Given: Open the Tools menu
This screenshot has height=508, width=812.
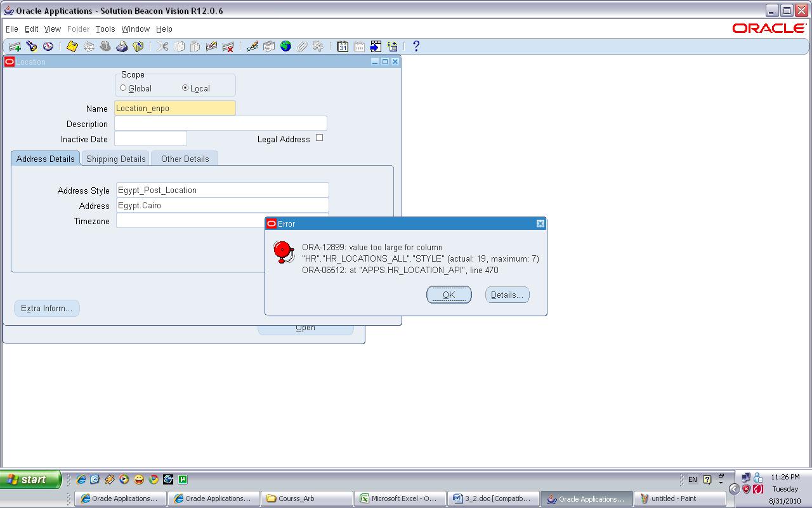Looking at the screenshot, I should point(105,29).
